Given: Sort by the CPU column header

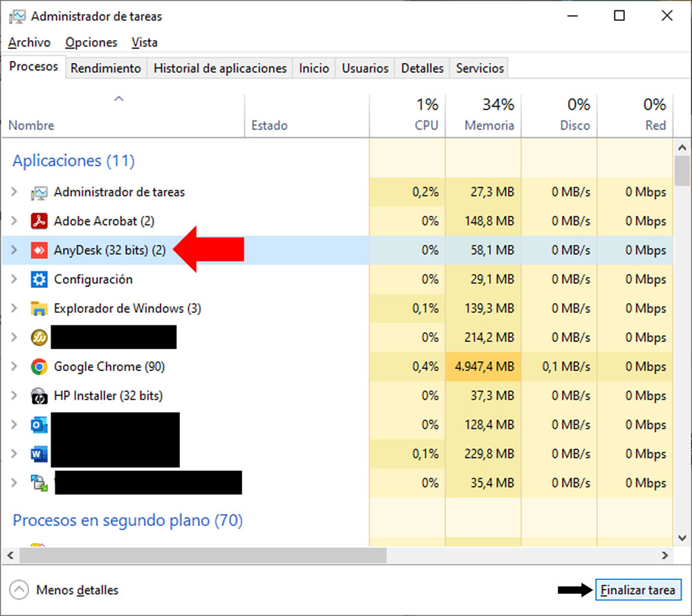Looking at the screenshot, I should pos(407,116).
